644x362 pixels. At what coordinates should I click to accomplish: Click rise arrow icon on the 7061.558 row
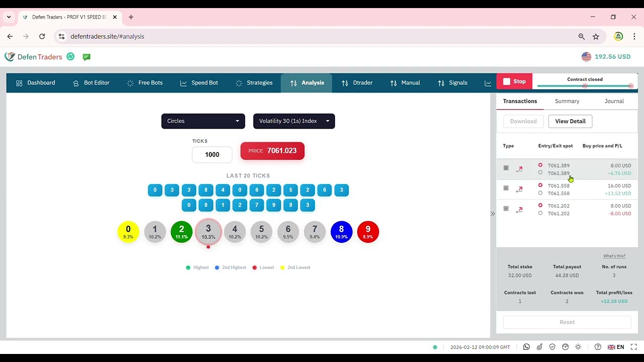coord(519,189)
